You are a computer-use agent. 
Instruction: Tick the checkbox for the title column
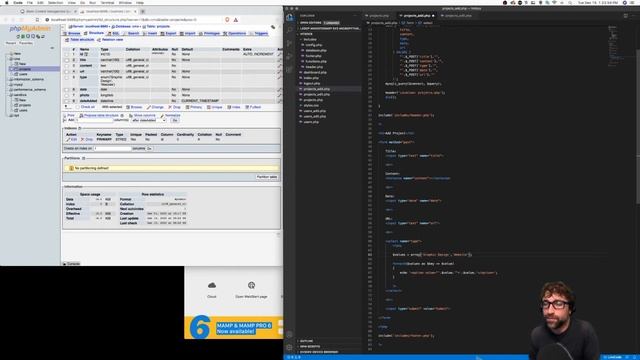[67, 60]
